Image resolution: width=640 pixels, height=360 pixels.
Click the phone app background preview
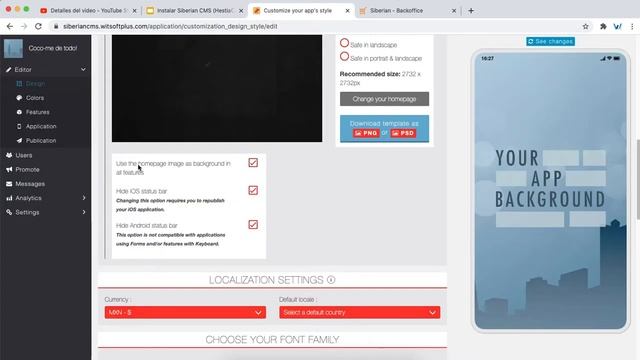point(550,191)
